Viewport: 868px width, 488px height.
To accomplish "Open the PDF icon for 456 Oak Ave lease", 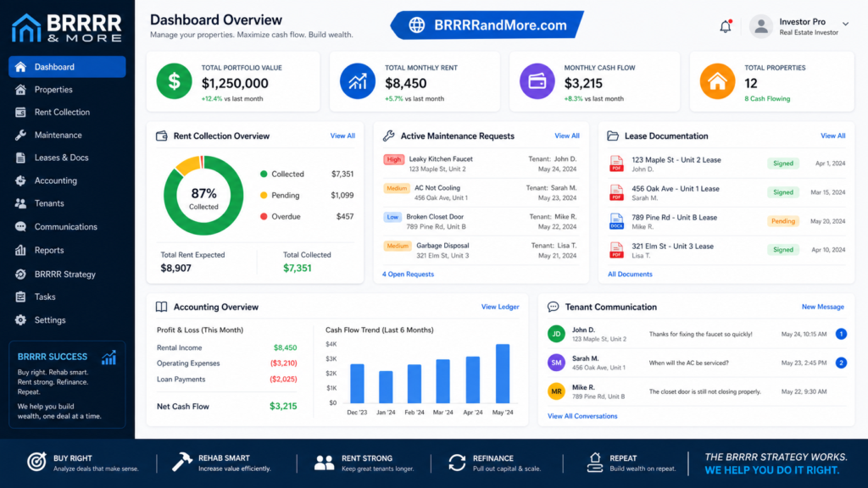I will point(616,192).
